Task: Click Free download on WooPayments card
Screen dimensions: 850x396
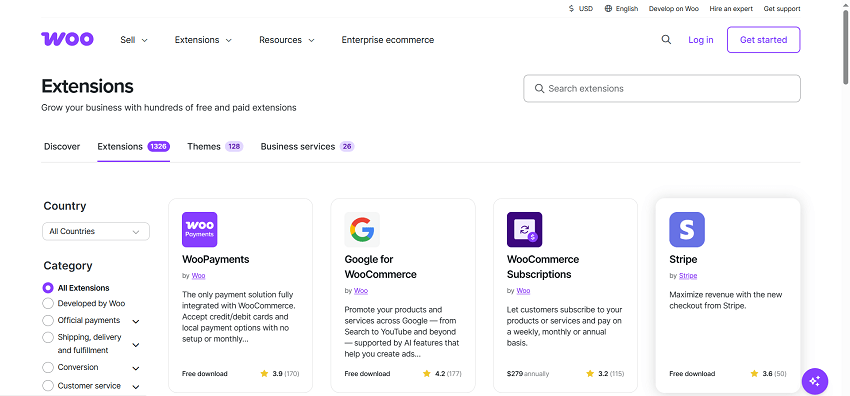Action: 205,374
